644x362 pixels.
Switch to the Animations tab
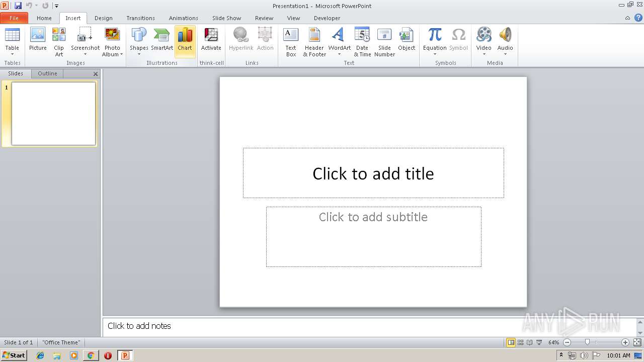coord(184,18)
